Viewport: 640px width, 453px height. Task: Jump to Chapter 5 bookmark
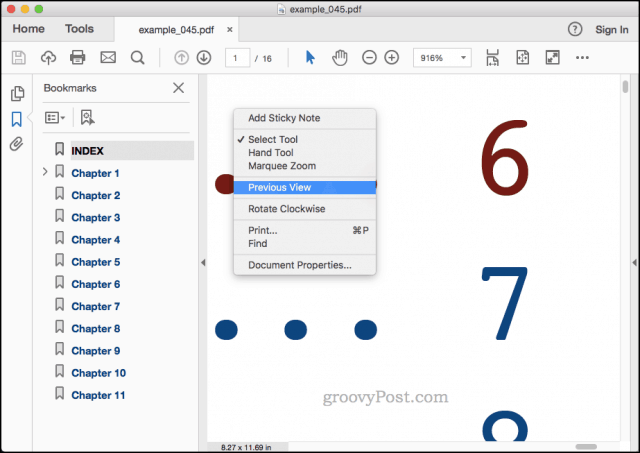[x=96, y=262]
